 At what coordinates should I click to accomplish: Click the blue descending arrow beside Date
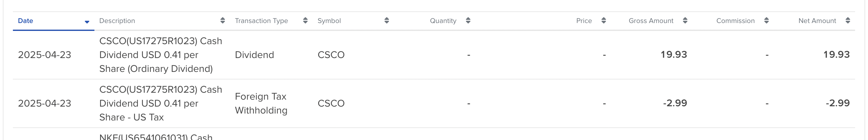pyautogui.click(x=87, y=22)
